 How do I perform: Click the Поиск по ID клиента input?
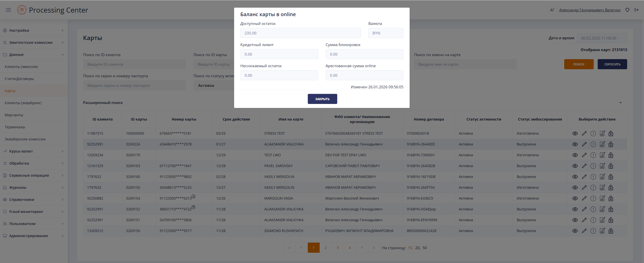[134, 64]
